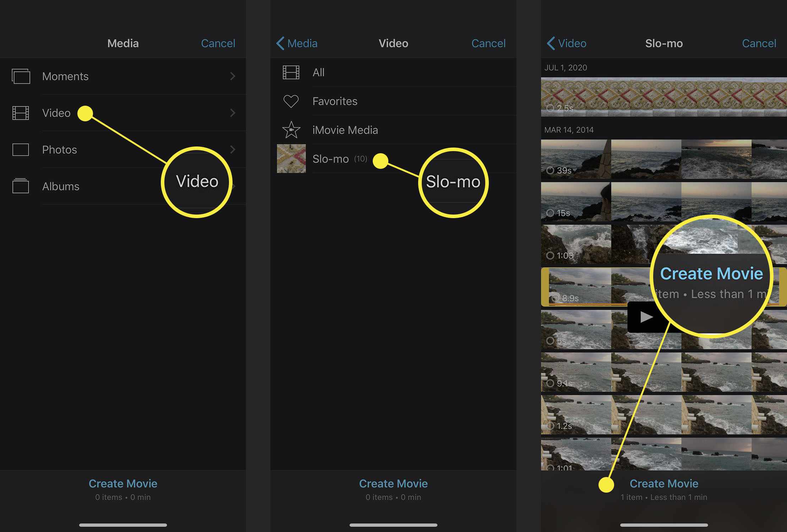Tap the '1 item • Less than 1 min' label

[664, 497]
